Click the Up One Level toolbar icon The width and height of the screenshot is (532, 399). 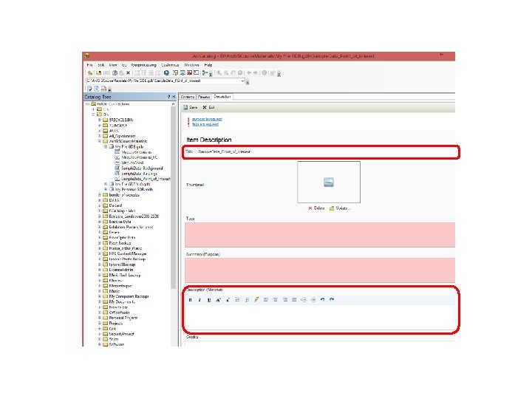(90, 73)
